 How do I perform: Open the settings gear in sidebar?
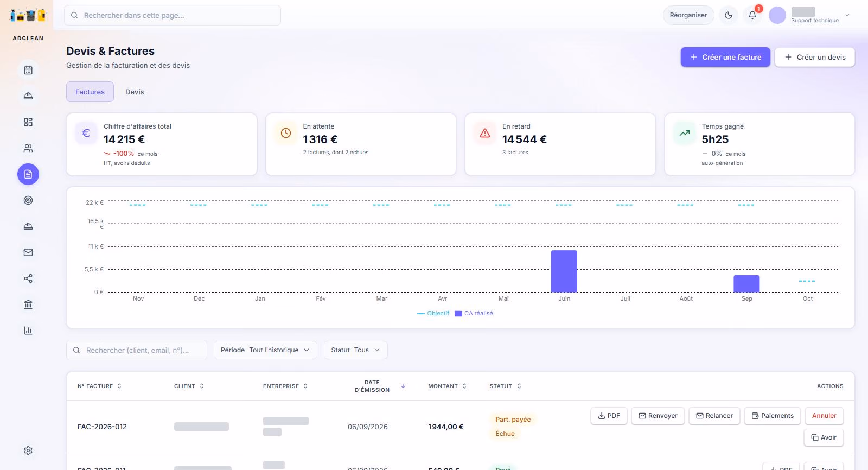click(x=28, y=450)
